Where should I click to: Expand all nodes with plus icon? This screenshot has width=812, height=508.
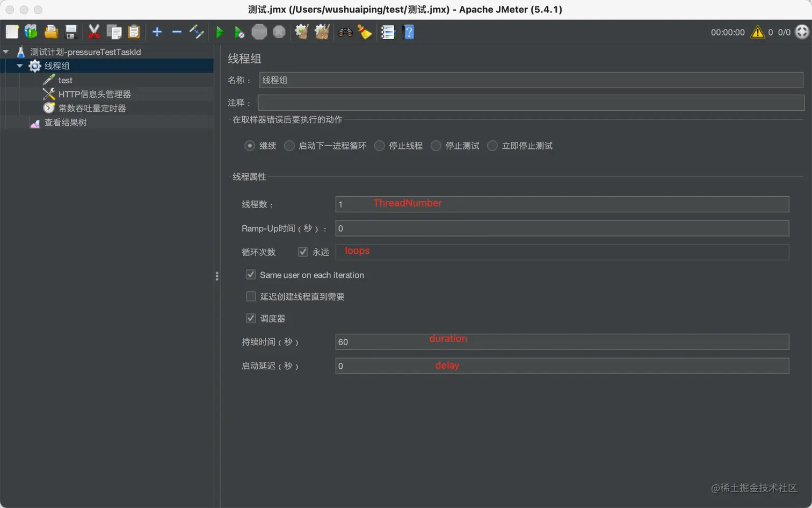click(157, 32)
